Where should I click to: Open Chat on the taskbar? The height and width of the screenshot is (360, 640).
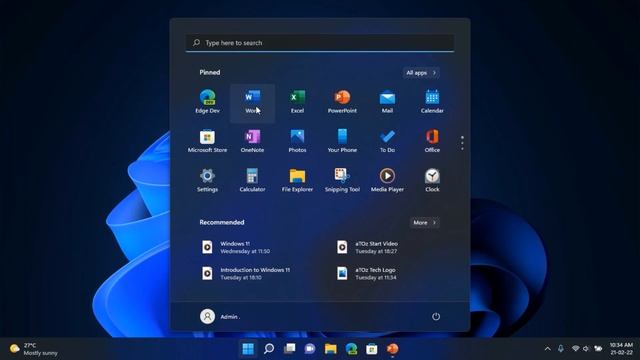click(310, 349)
